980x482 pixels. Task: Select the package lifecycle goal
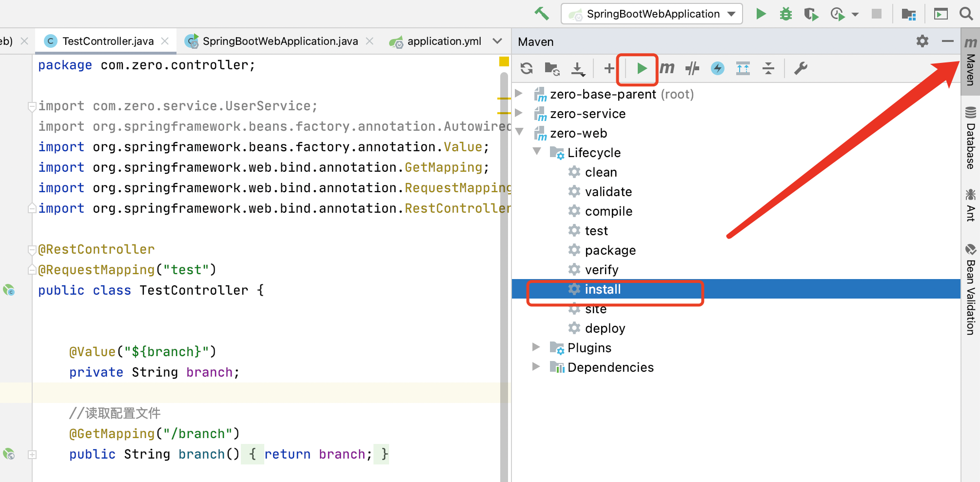[610, 250]
